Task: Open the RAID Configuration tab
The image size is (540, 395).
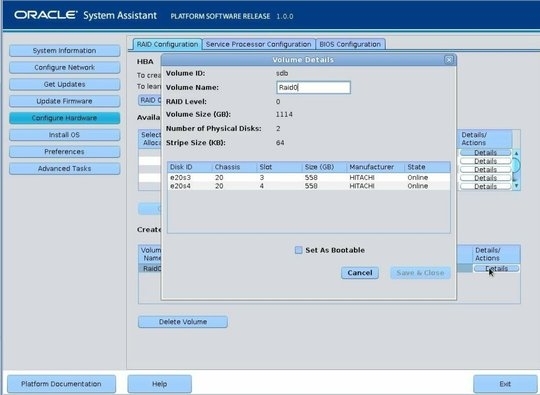Action: [x=167, y=44]
